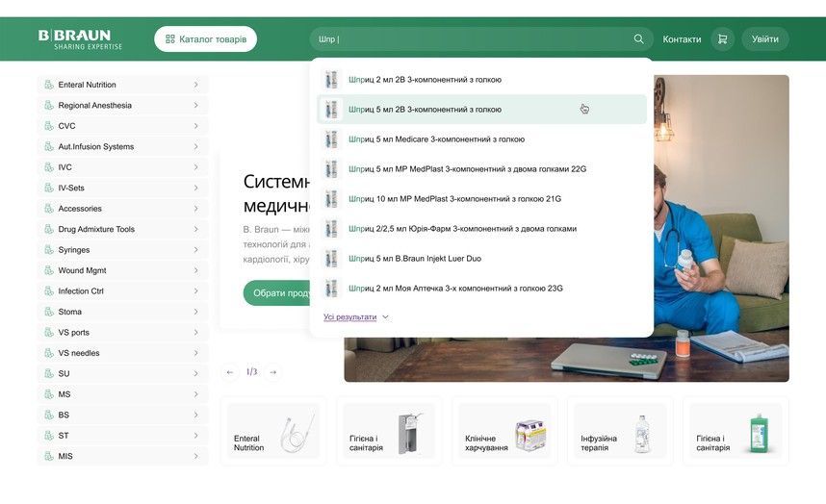This screenshot has height=504, width=826.
Task: Click the Infection Ctrl category icon
Action: point(49,290)
